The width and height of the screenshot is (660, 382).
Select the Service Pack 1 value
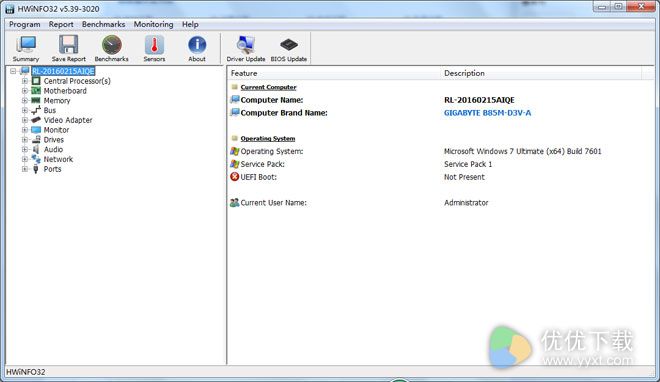(x=468, y=164)
